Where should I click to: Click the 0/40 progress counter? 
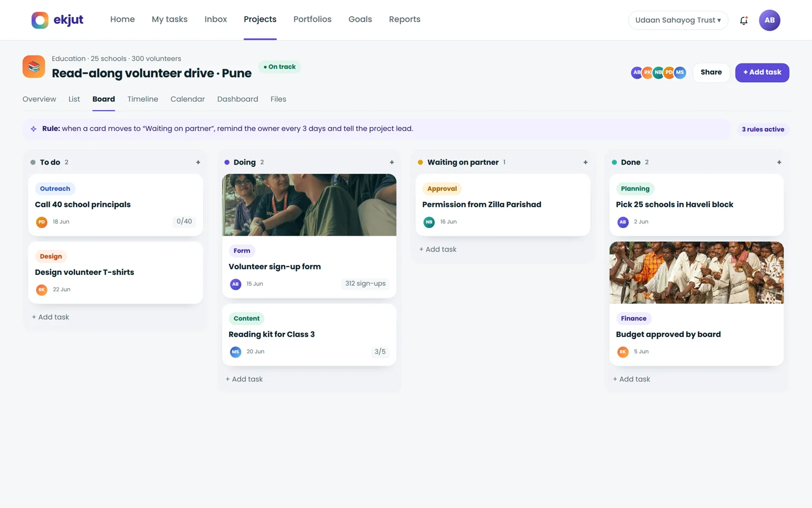pyautogui.click(x=184, y=221)
